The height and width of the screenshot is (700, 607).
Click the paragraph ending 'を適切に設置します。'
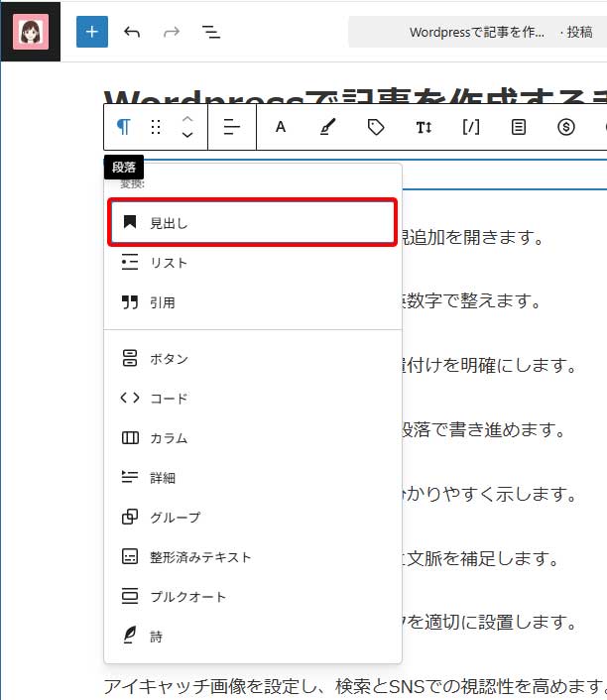tap(489, 622)
